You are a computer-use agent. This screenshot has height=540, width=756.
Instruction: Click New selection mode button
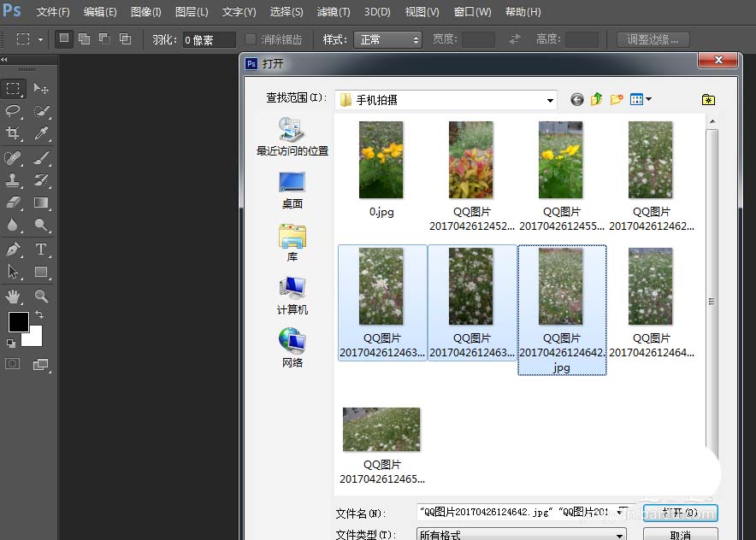[x=63, y=38]
